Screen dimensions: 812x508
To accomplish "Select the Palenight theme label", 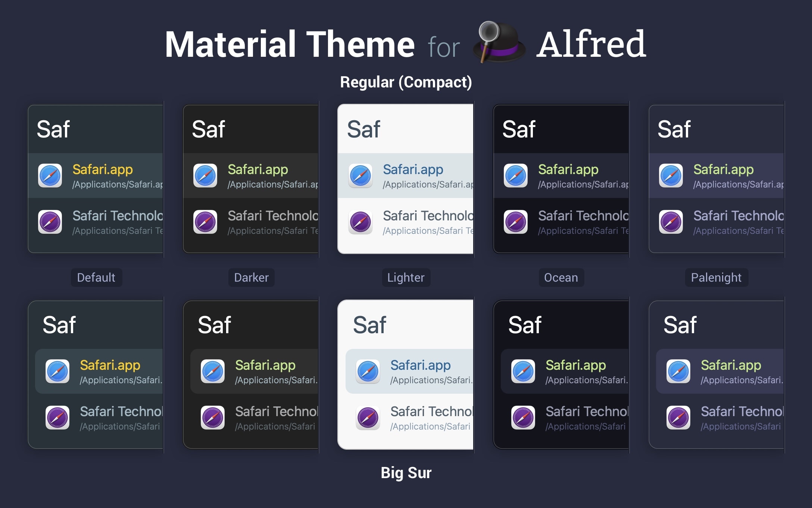I will [x=716, y=278].
